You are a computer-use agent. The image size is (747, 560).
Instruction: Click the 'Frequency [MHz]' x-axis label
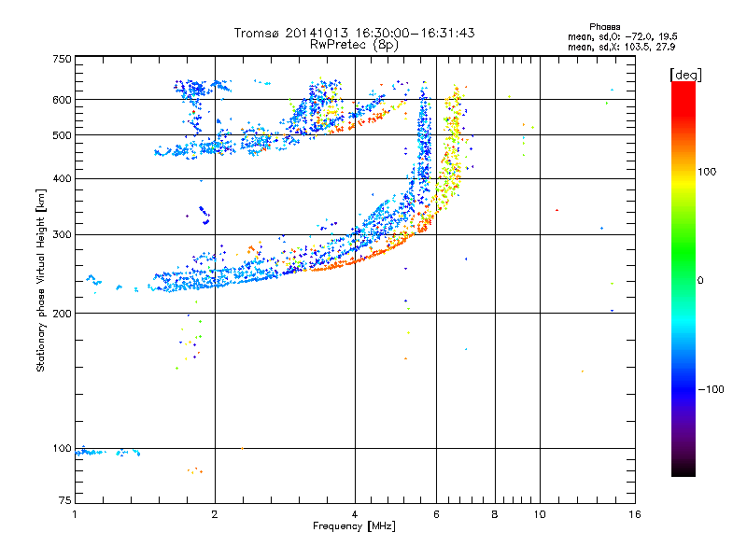click(354, 526)
